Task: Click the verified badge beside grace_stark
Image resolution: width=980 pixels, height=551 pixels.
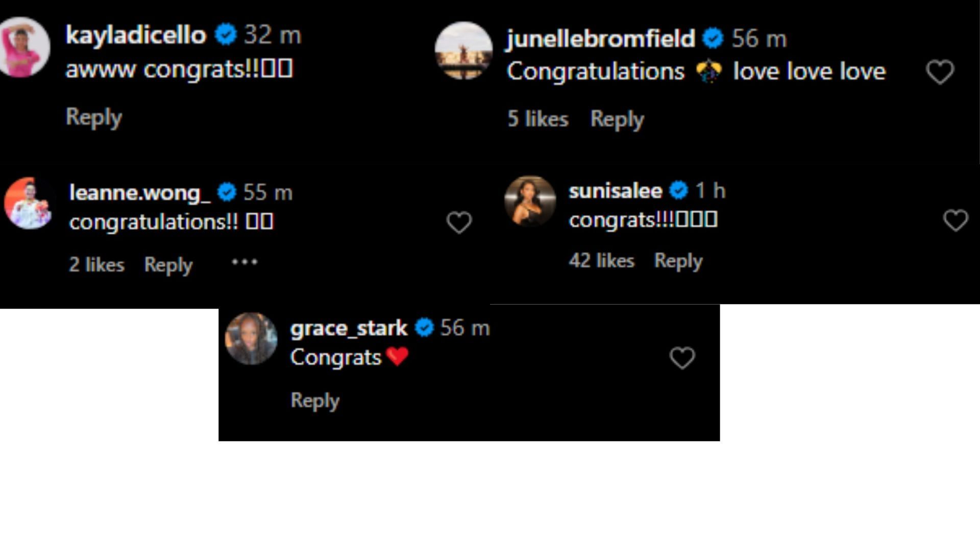Action: point(424,328)
